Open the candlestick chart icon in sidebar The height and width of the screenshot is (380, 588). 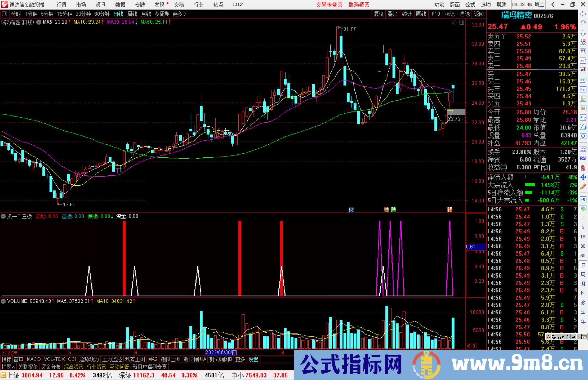pyautogui.click(x=583, y=70)
